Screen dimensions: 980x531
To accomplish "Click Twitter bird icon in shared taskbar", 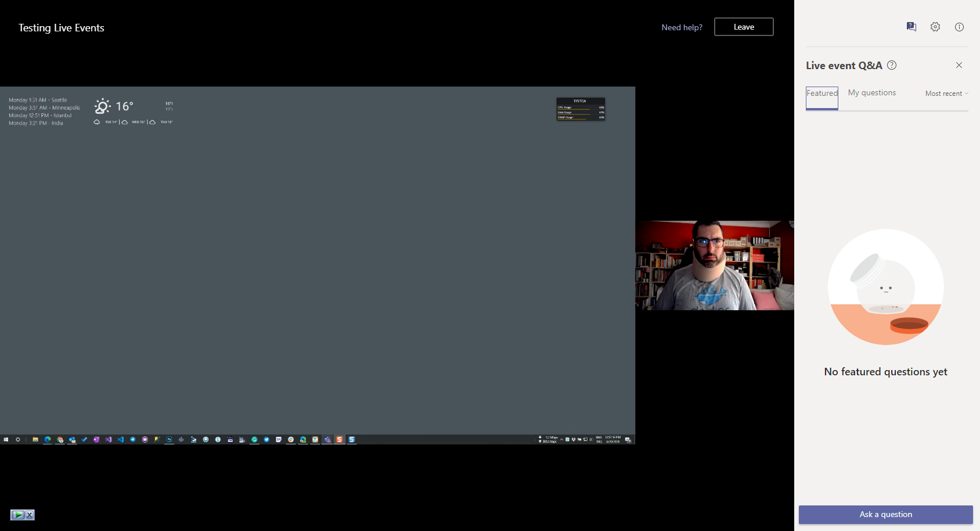I will coord(266,440).
